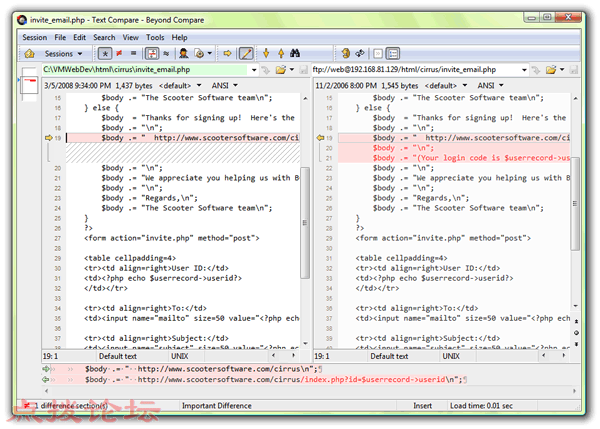Click left pane scroll up arrow

[305, 99]
